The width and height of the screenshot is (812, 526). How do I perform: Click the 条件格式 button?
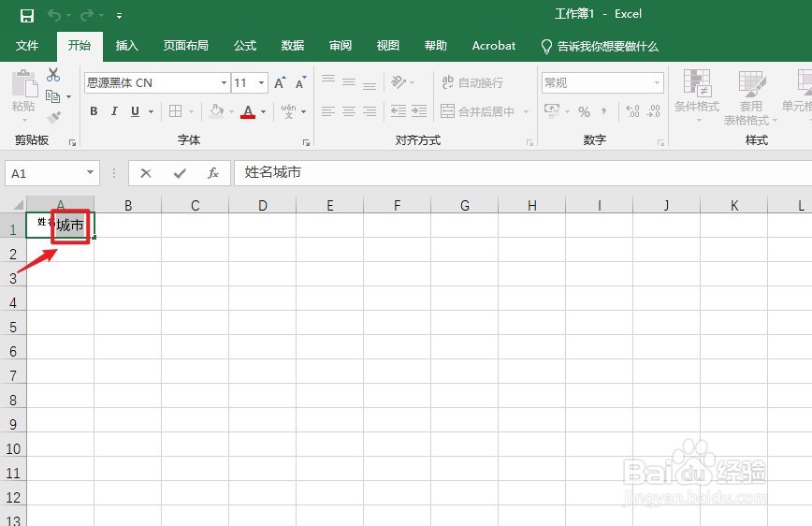[x=697, y=97]
